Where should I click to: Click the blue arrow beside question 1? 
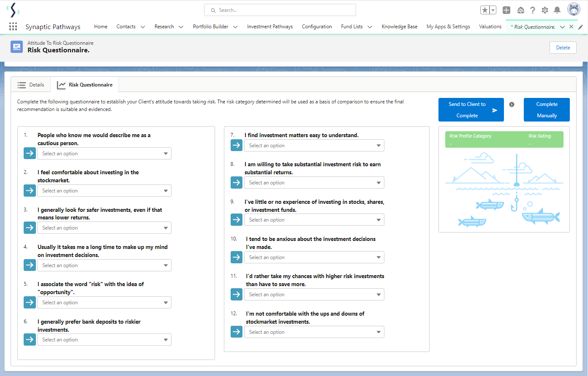(30, 153)
